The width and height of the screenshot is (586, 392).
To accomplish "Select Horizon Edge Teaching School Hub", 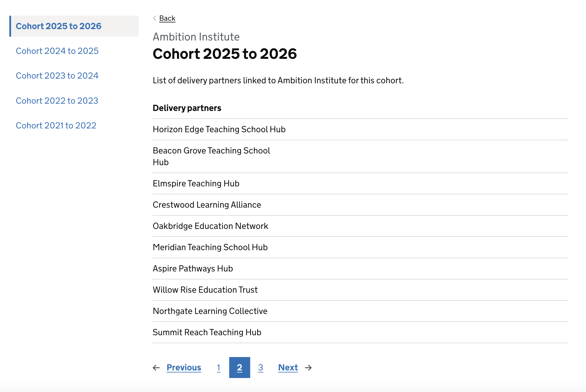I will click(219, 129).
